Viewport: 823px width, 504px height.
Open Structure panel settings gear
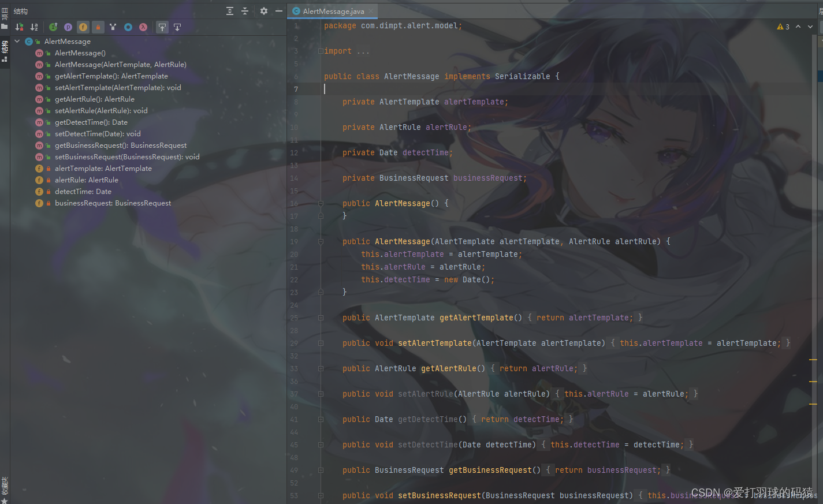click(x=264, y=11)
